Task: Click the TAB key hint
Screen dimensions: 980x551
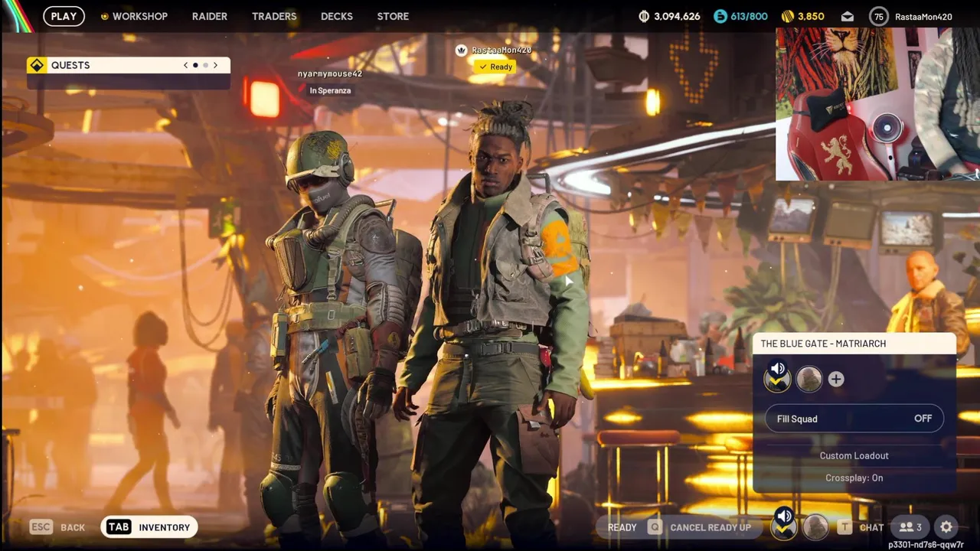Action: (119, 527)
